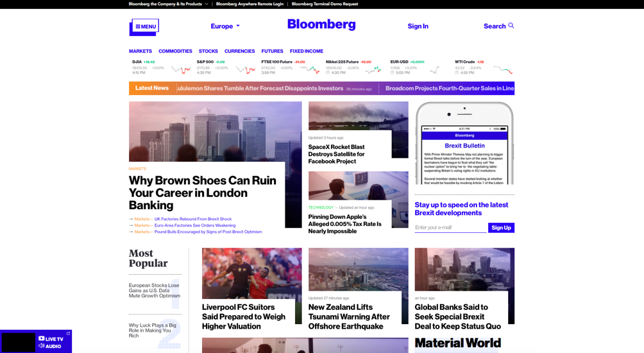Screen dimensions: 644x353
Task: Click the Bloomberg logo
Action: tap(321, 24)
